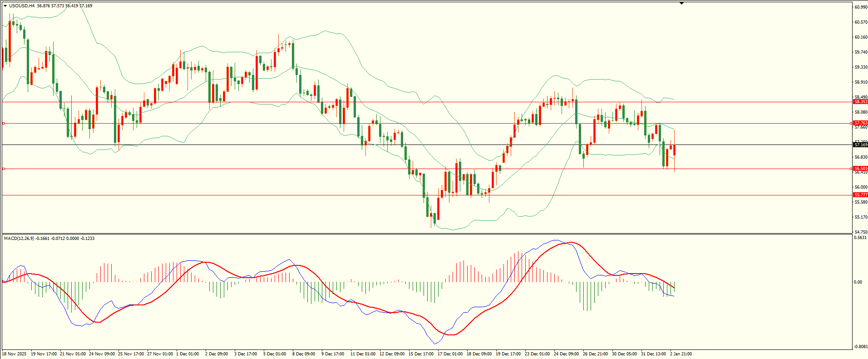This screenshot has height=359, width=868.
Task: Click the 17 Dec 01:00 time axis label
Action: point(450,354)
